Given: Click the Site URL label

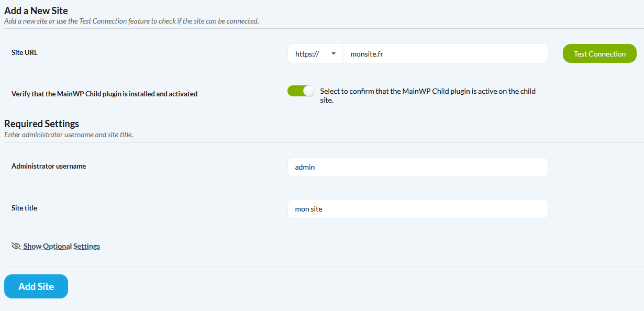Looking at the screenshot, I should [25, 52].
